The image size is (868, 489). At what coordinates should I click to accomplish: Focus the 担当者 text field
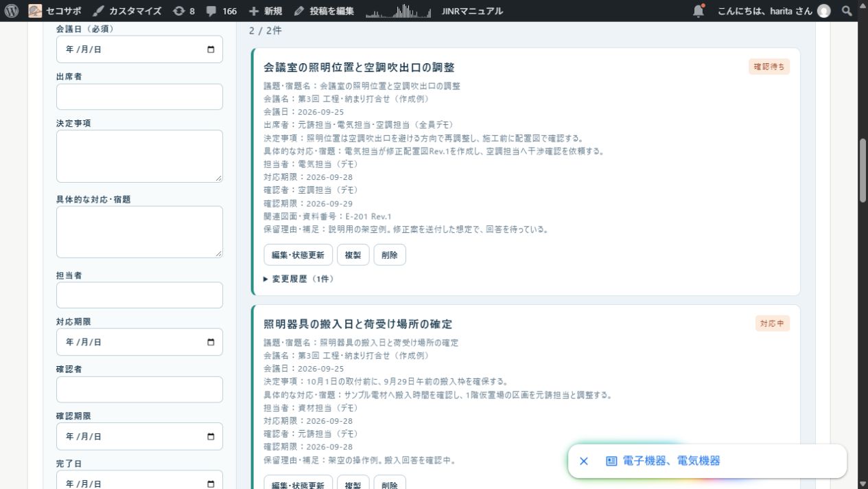click(x=139, y=295)
